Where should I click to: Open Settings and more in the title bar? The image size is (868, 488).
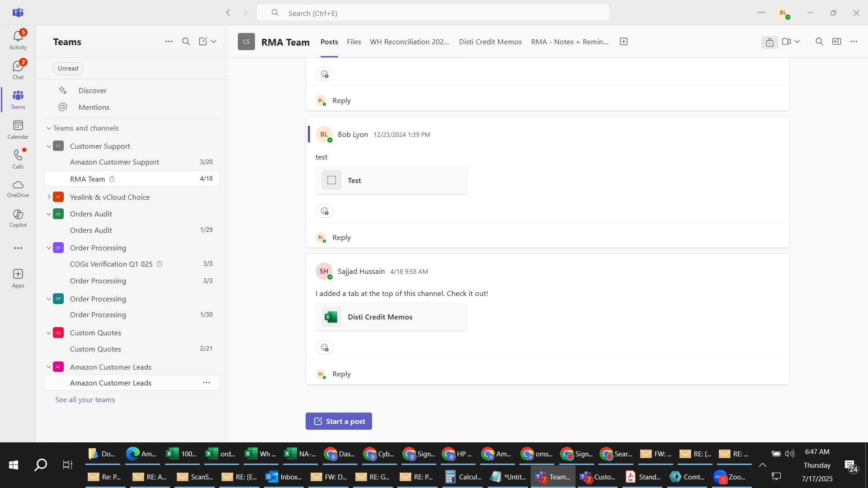pos(761,13)
